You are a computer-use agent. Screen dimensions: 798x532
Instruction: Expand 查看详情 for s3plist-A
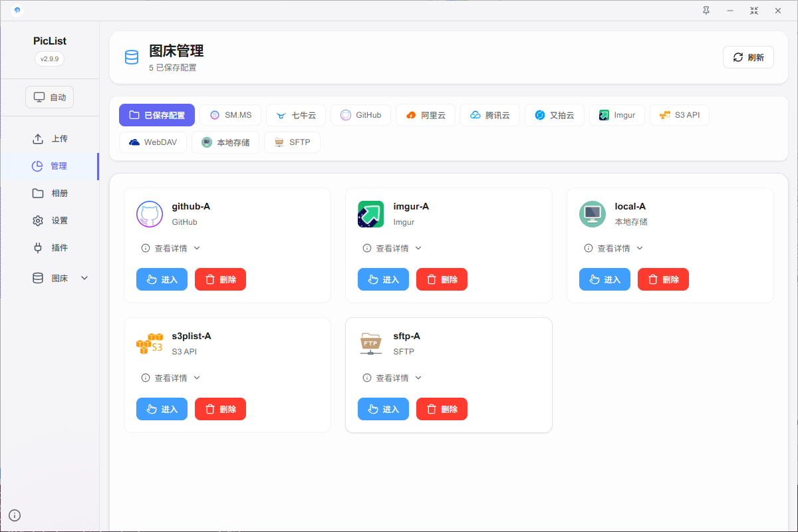click(x=171, y=378)
